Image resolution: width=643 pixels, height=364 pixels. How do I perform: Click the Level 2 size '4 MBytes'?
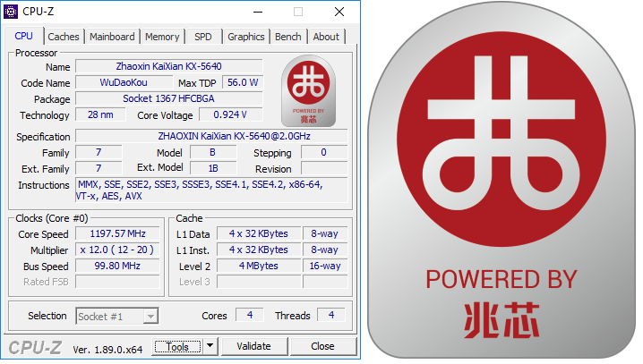point(259,266)
